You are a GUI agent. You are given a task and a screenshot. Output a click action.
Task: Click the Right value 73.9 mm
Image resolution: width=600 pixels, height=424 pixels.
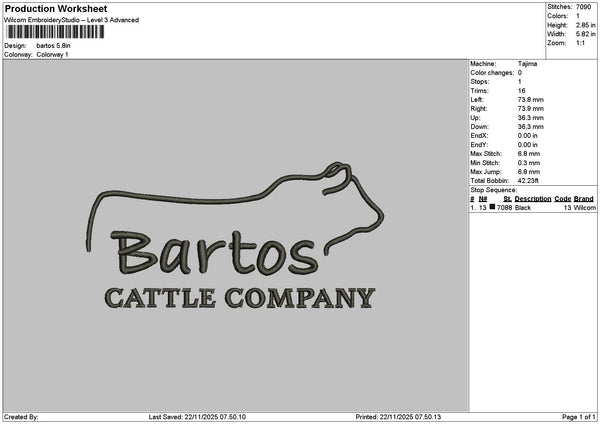click(530, 109)
